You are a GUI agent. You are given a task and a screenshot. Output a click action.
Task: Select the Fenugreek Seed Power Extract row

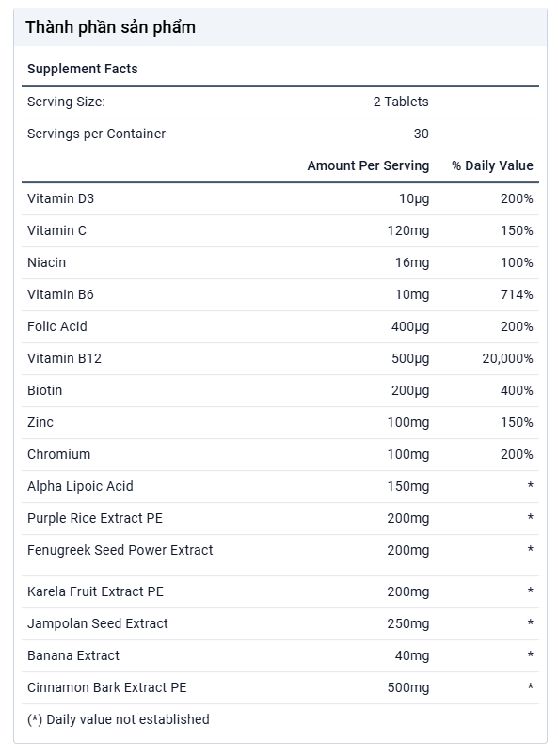[x=280, y=555]
